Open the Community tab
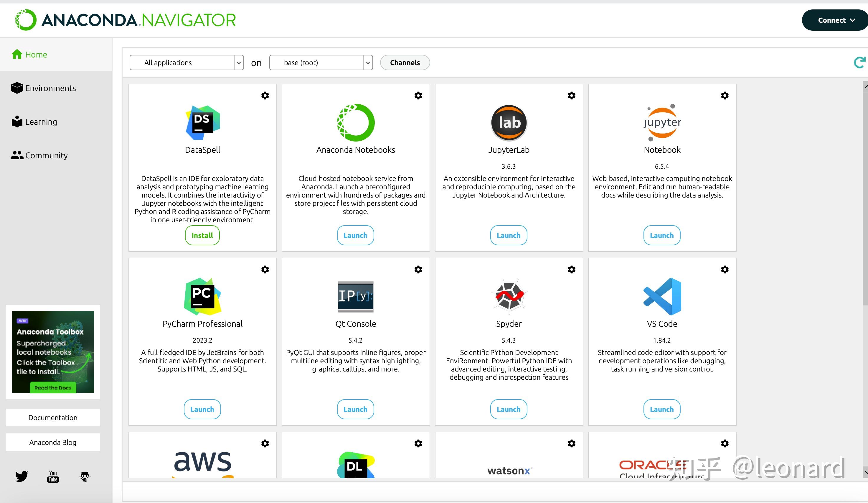 click(46, 155)
